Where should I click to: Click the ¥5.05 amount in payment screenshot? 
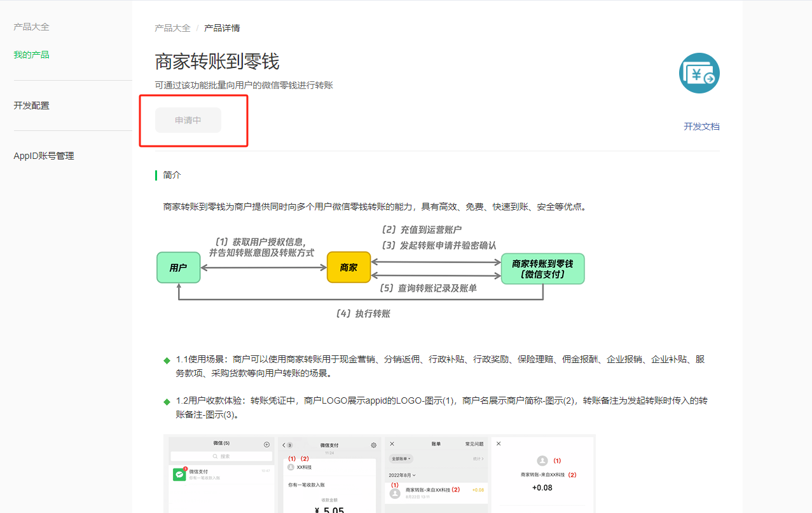tap(330, 509)
